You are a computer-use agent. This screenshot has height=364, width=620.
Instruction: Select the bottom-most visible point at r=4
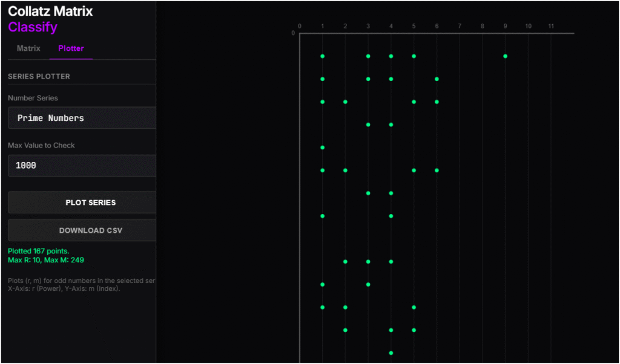pos(391,353)
